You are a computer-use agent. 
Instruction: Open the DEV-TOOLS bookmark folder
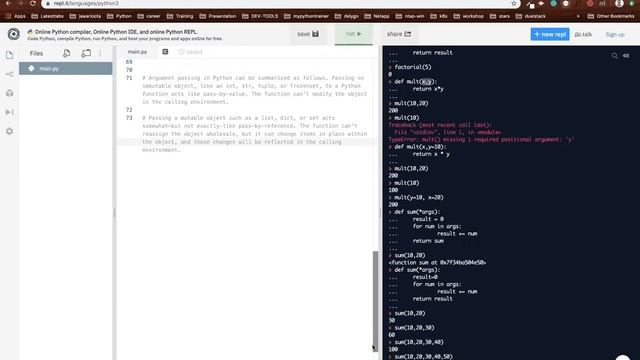(260, 16)
